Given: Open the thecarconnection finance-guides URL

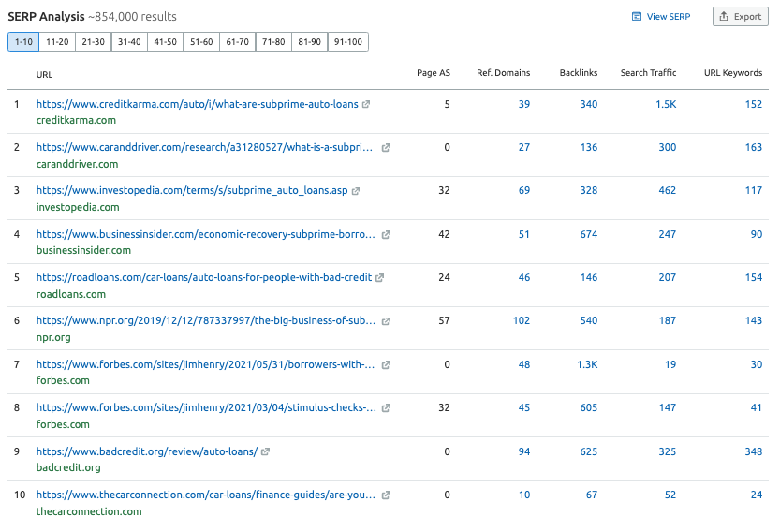Looking at the screenshot, I should point(206,495).
